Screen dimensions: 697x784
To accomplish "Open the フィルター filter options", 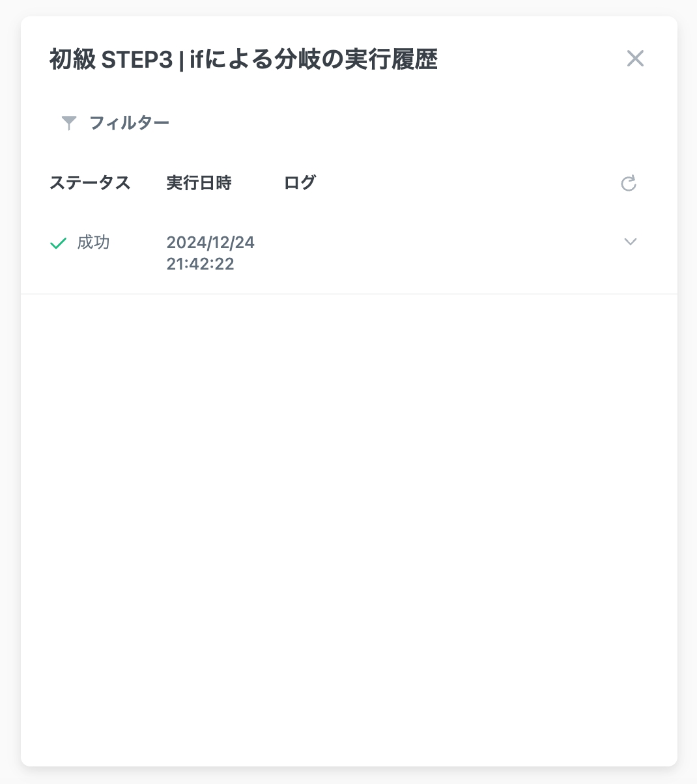I will click(128, 122).
